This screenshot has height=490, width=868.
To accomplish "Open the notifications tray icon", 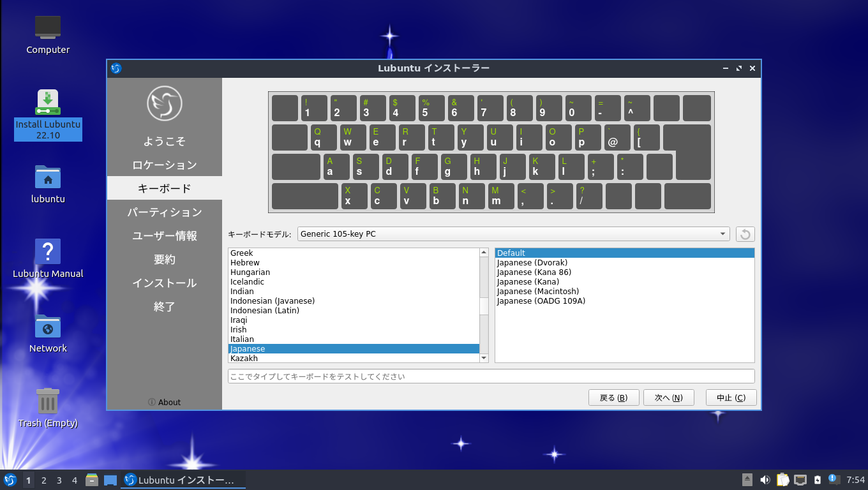I will [x=834, y=479].
